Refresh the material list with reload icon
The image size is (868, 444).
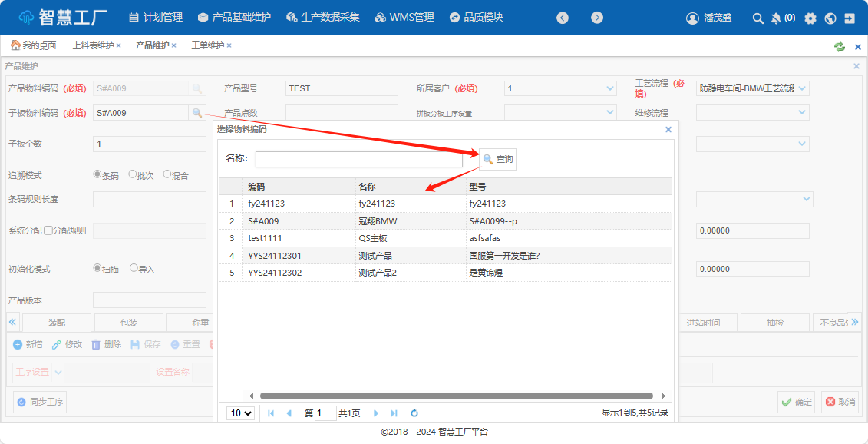click(414, 413)
